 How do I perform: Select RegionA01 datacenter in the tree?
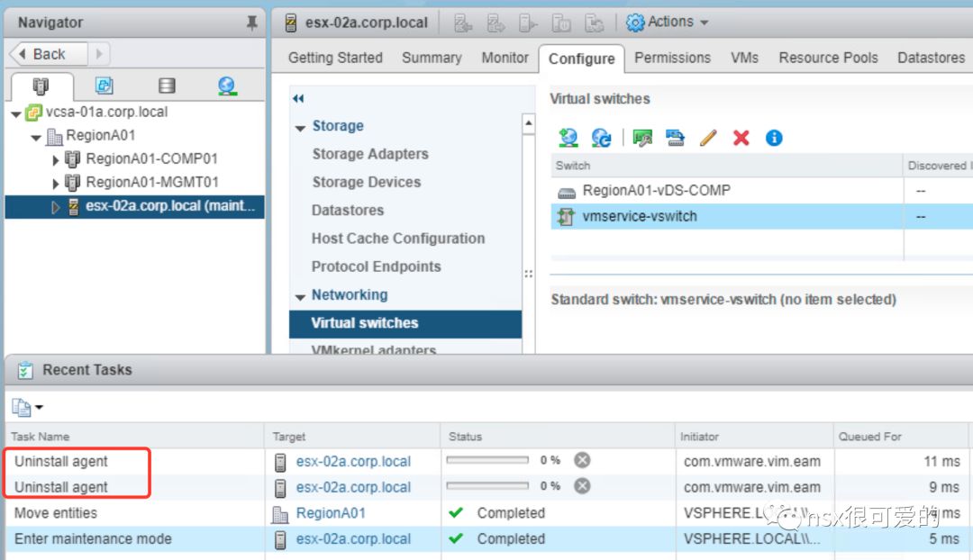point(100,135)
